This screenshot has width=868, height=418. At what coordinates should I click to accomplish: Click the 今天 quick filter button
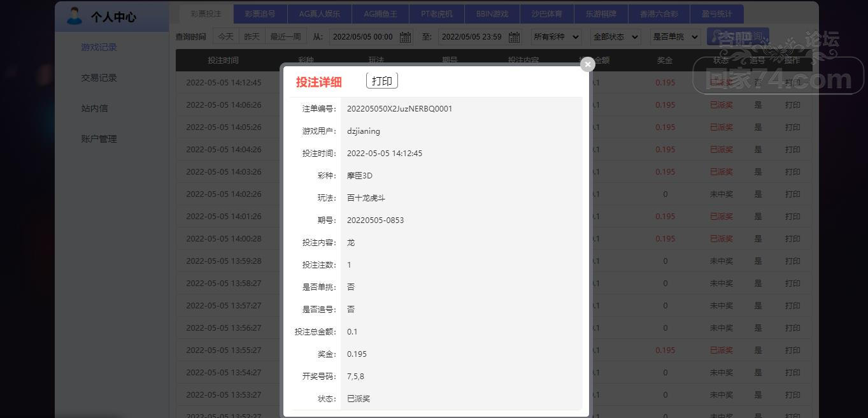click(226, 37)
